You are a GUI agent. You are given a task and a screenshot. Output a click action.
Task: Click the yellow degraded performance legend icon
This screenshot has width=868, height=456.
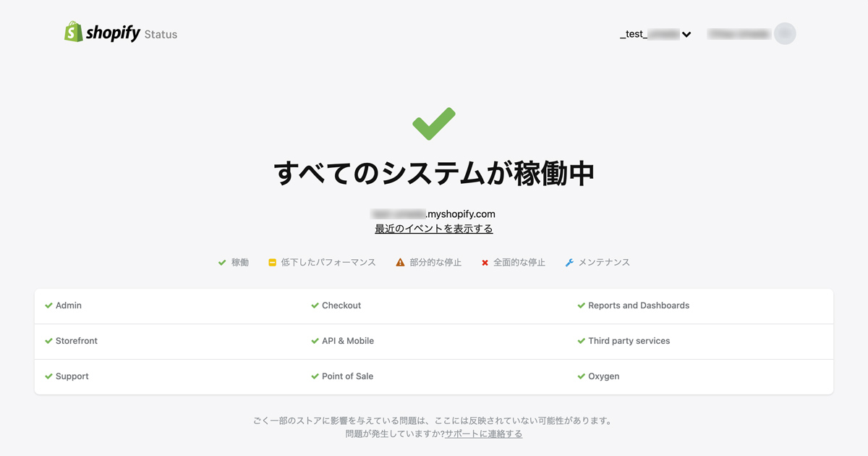point(272,263)
